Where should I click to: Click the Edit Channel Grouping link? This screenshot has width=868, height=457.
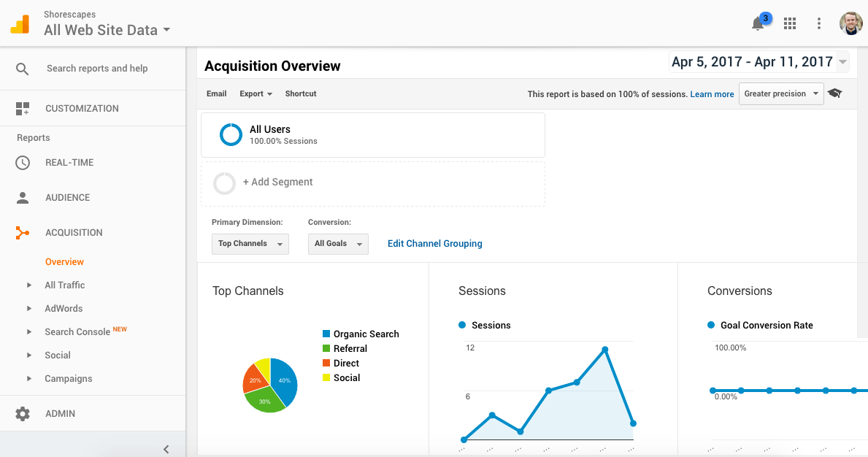434,244
